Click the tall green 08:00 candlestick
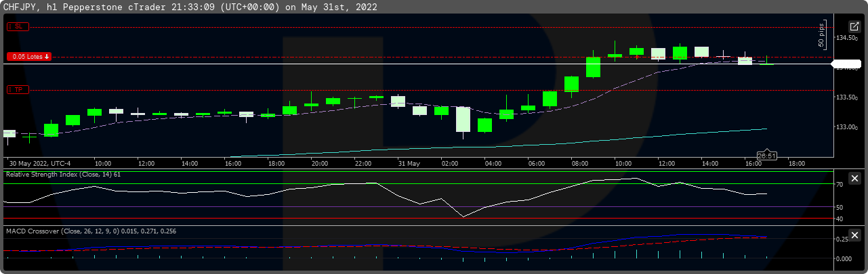 tap(571, 84)
